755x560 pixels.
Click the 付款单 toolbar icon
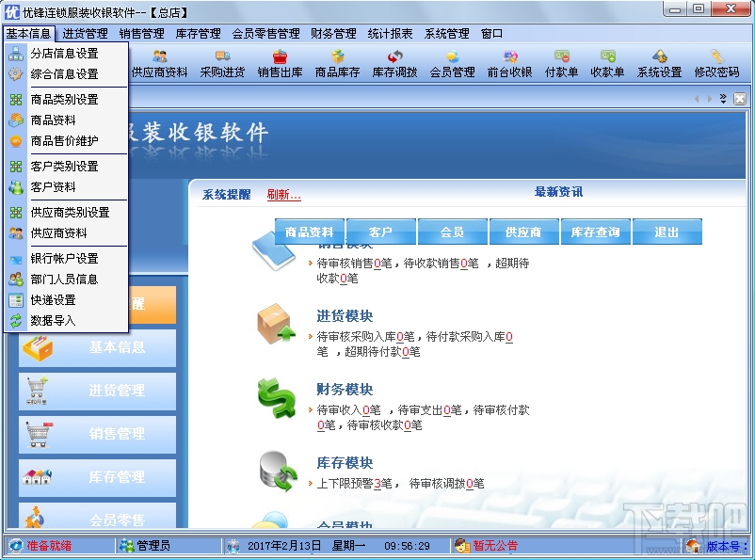pyautogui.click(x=561, y=56)
